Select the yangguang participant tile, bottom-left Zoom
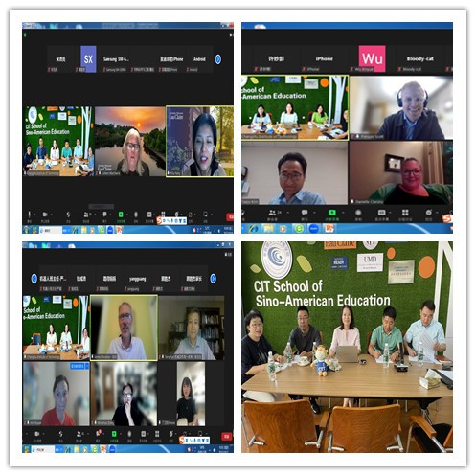This screenshot has width=476, height=476. click(x=138, y=279)
